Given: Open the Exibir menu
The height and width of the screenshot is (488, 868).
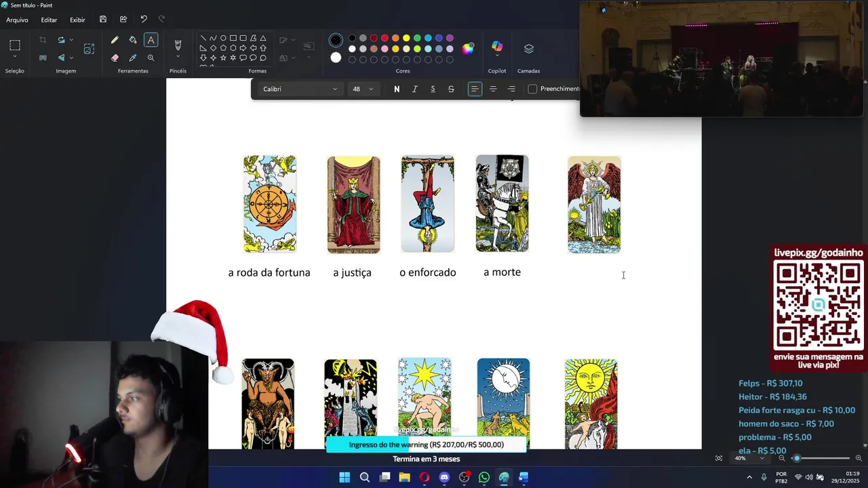Looking at the screenshot, I should 77,20.
